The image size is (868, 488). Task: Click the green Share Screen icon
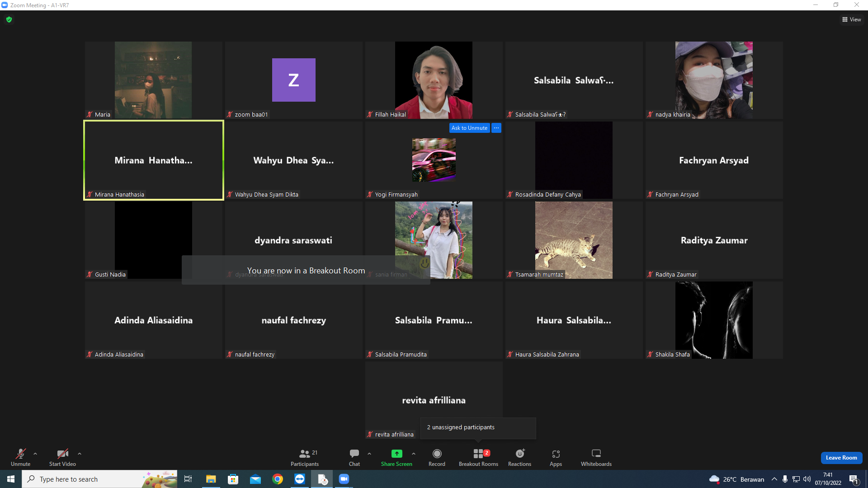(396, 454)
